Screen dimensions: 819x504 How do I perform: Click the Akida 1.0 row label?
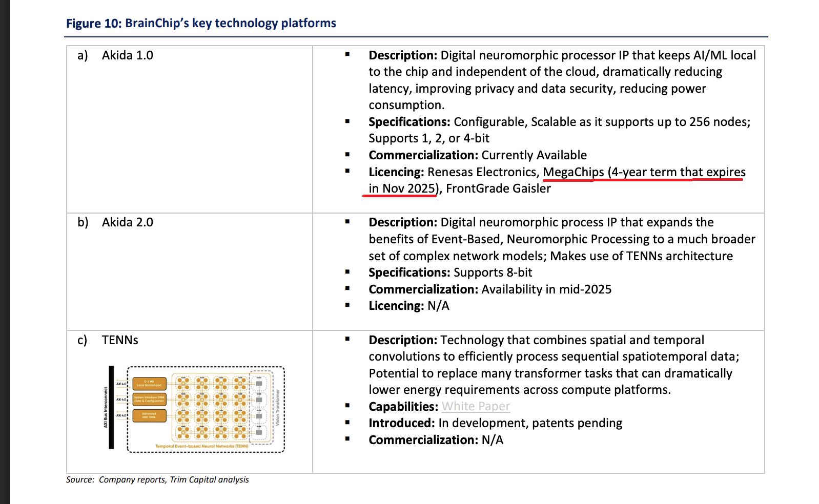127,55
